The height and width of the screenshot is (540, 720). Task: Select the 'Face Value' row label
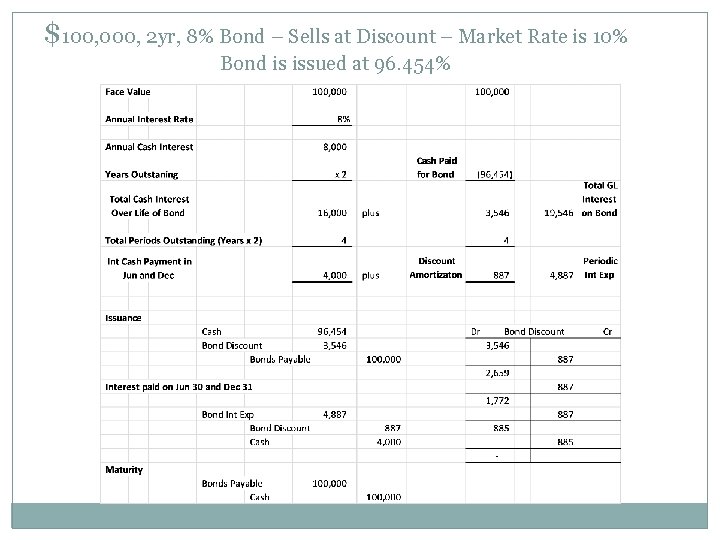tap(128, 92)
